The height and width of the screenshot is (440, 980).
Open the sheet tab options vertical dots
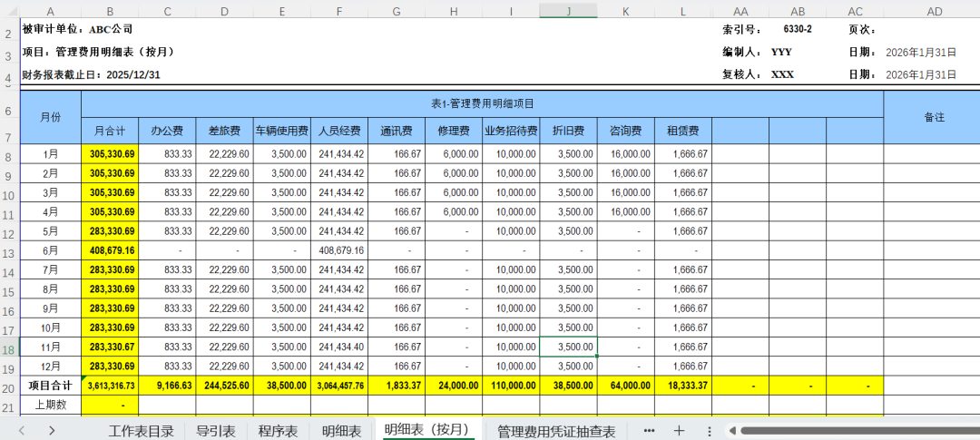(709, 431)
